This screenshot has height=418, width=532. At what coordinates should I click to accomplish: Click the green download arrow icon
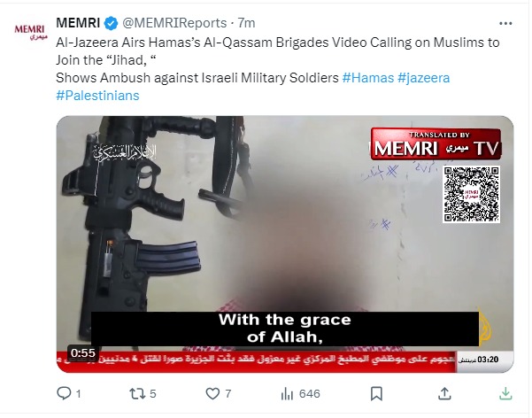pyautogui.click(x=505, y=393)
